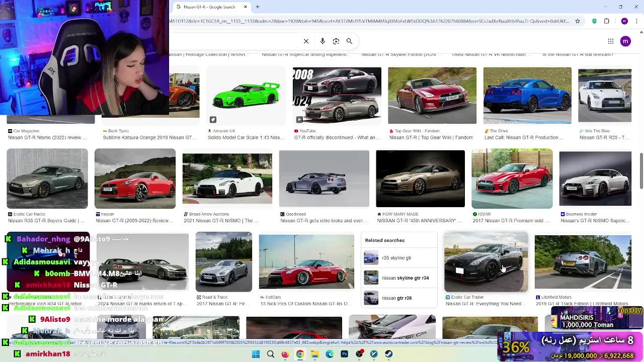The width and height of the screenshot is (644, 362).
Task: Open the Exotic Car Trader black GT-R image
Action: point(486,262)
